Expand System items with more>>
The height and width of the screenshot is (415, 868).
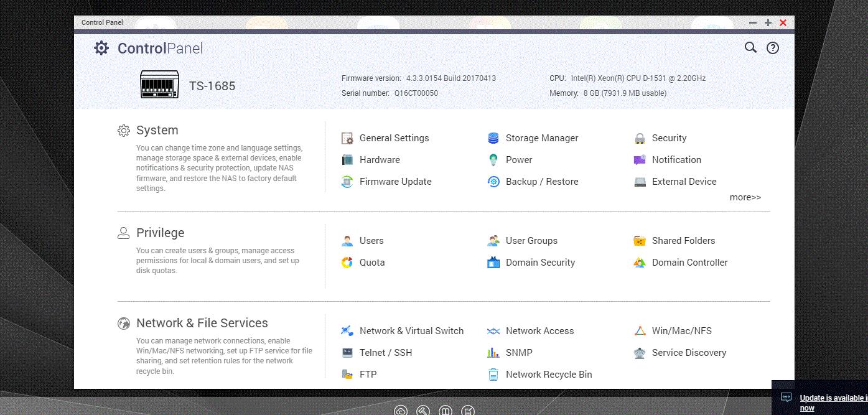pyautogui.click(x=745, y=197)
